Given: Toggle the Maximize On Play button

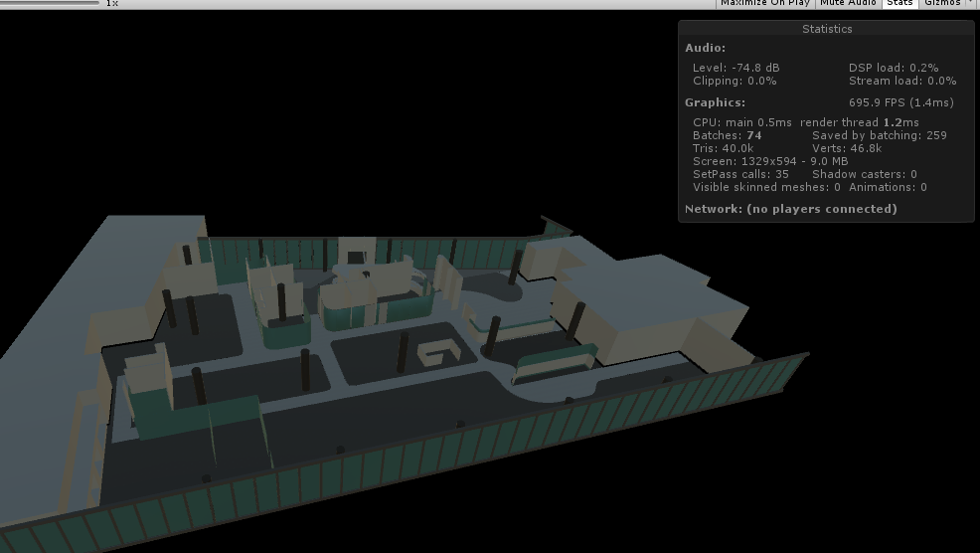Looking at the screenshot, I should click(x=764, y=3).
